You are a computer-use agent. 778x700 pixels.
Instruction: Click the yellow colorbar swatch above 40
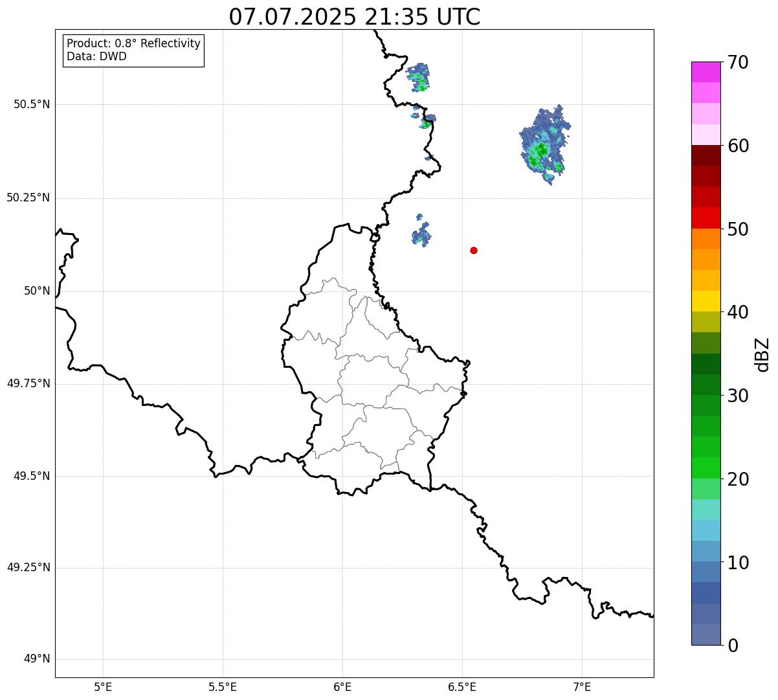(706, 301)
